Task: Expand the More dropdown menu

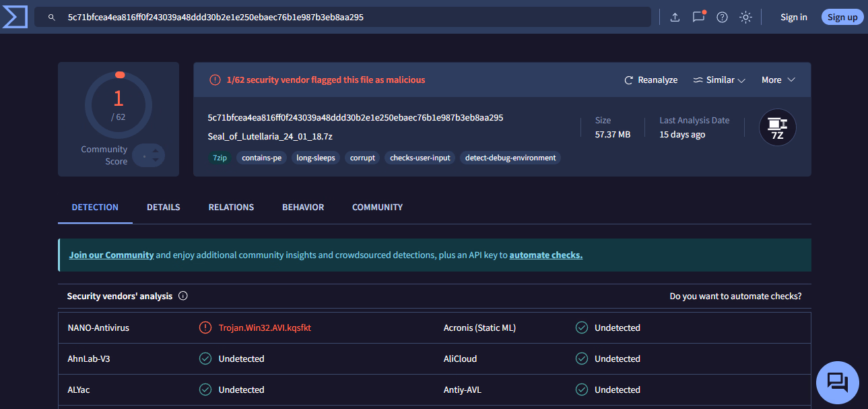Action: coord(778,80)
